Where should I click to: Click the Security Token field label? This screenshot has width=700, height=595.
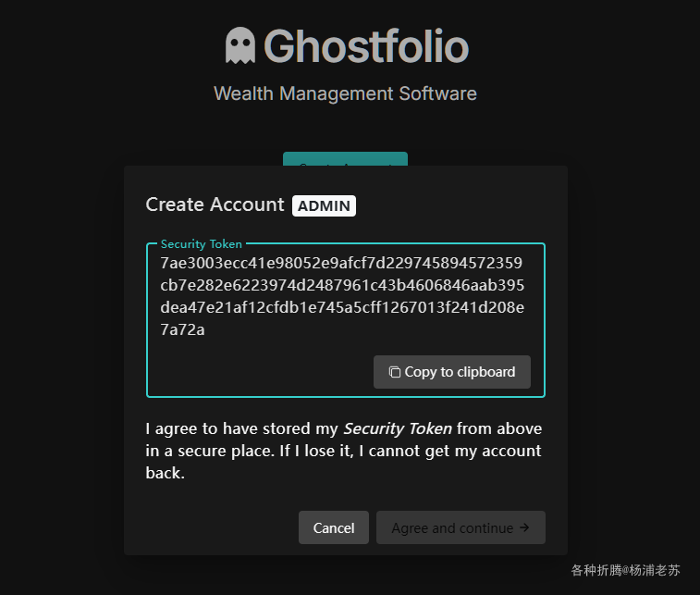(x=202, y=244)
